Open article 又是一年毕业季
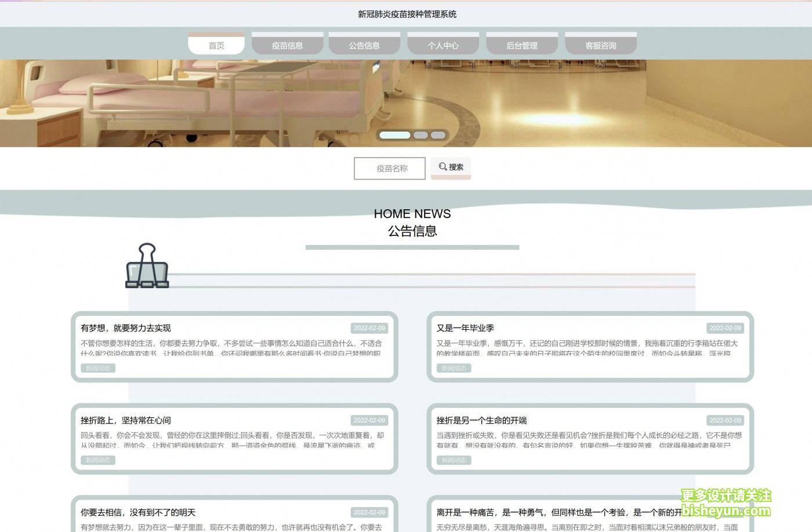This screenshot has height=532, width=812. (x=465, y=328)
